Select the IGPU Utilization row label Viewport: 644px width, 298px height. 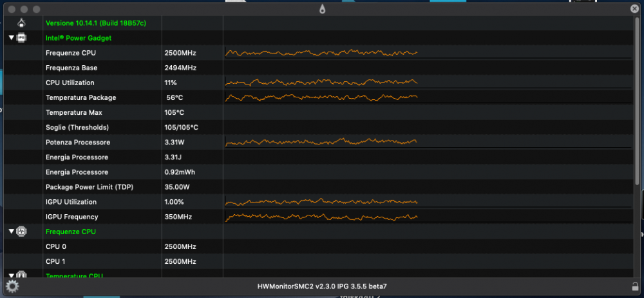click(x=71, y=202)
